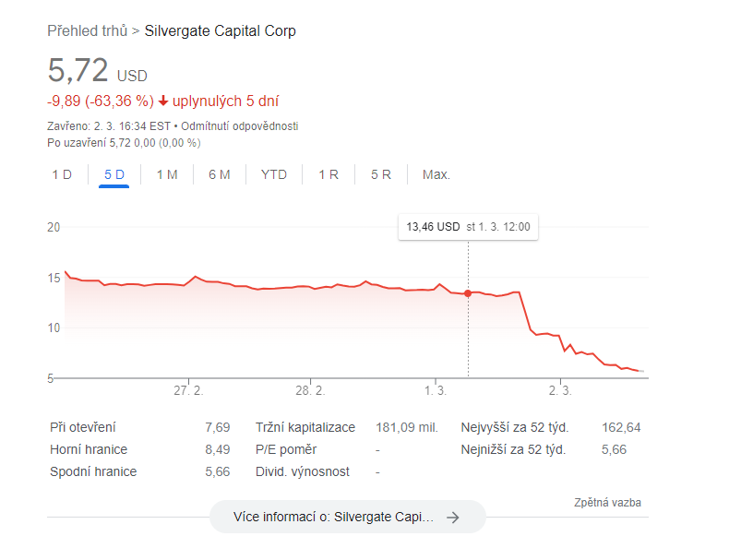
Task: Click the Odmítnutí odpovědnosti disclaimer link
Action: pos(239,126)
